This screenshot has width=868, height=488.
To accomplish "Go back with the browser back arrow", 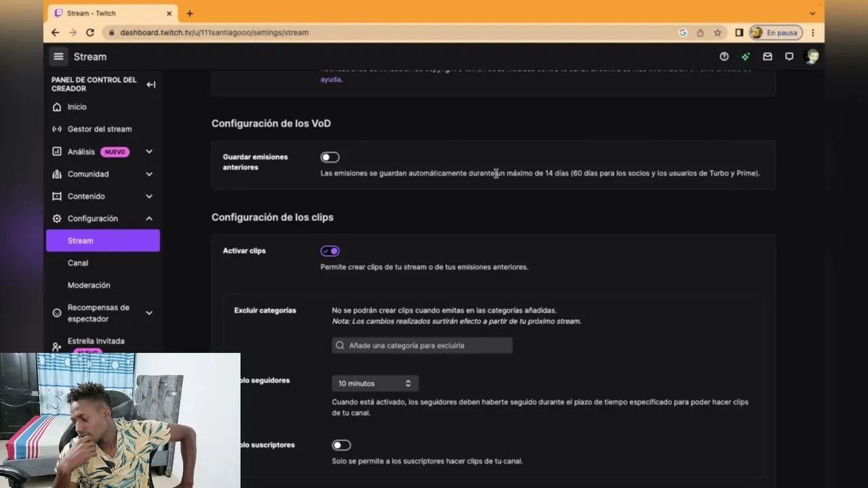I will [x=56, y=33].
